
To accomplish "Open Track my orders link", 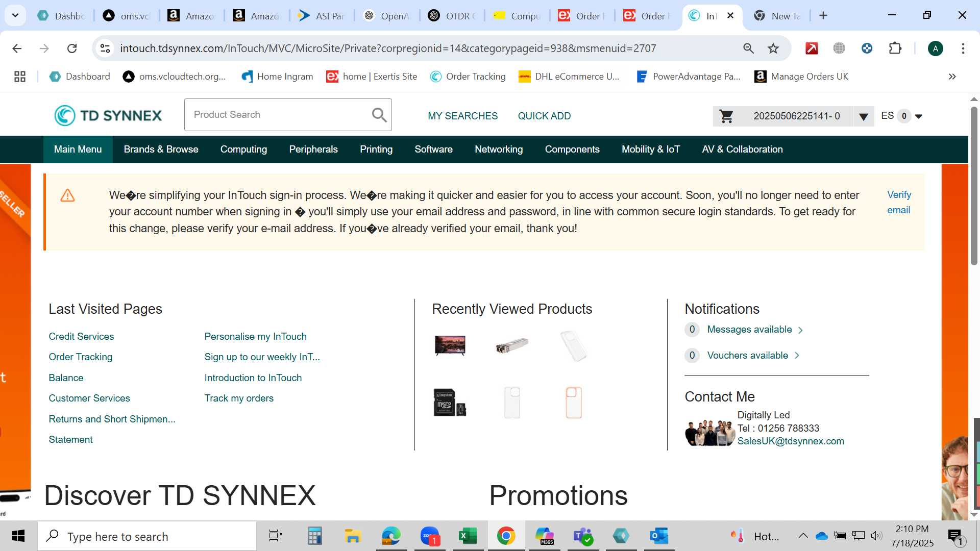I will pos(239,398).
